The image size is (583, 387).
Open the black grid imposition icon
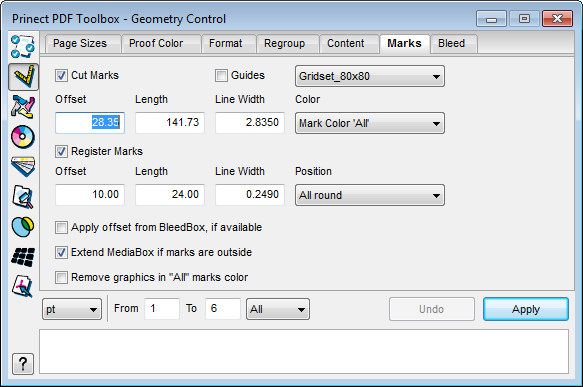click(23, 257)
